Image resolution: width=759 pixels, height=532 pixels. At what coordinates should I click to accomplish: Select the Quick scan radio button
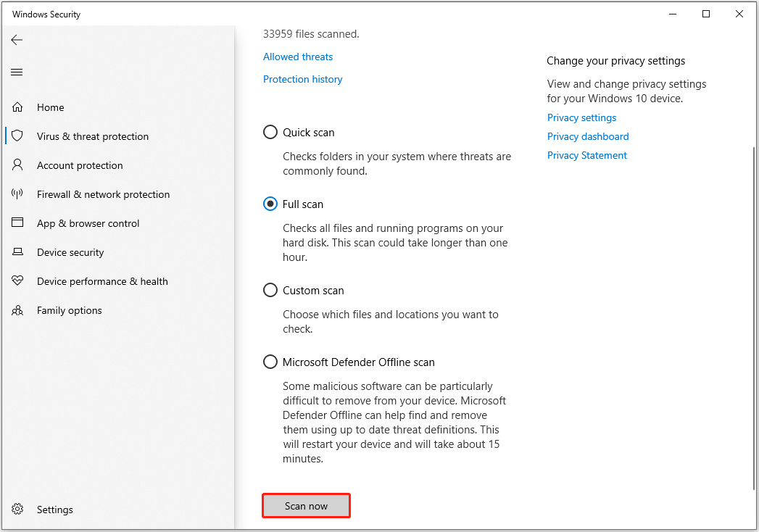pos(270,133)
